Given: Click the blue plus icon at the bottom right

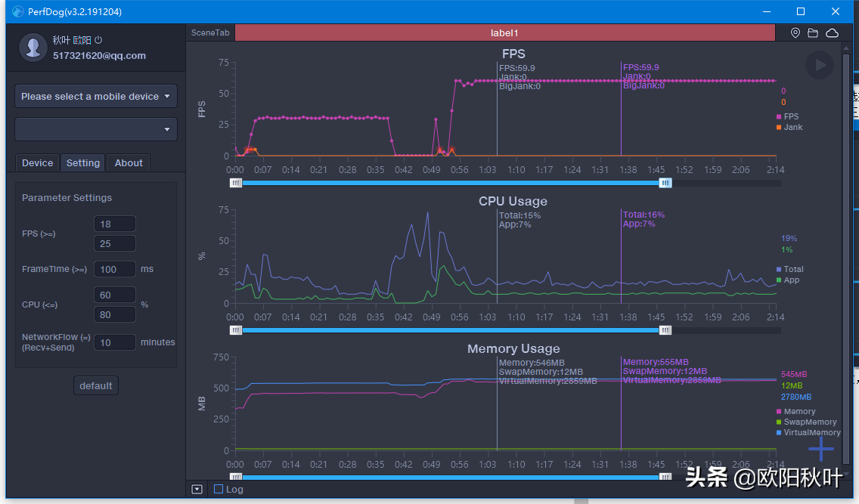Looking at the screenshot, I should [x=820, y=450].
